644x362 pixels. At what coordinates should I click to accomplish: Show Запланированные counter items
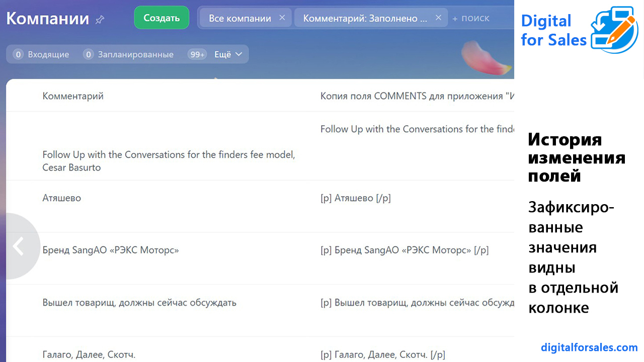[128, 54]
